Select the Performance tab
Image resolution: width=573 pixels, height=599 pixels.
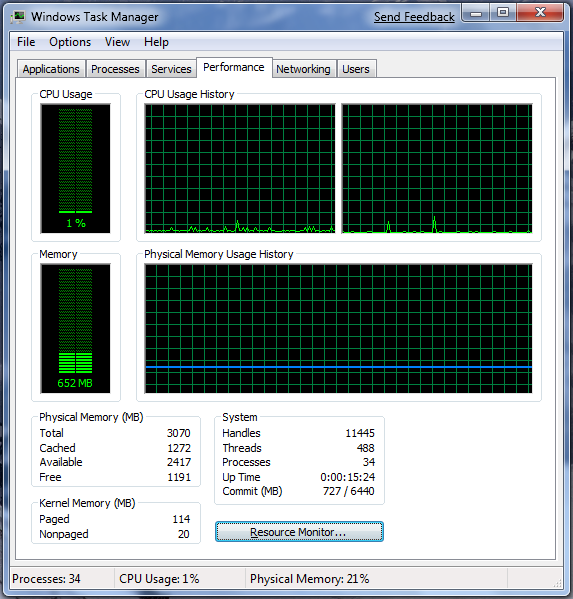pos(234,68)
